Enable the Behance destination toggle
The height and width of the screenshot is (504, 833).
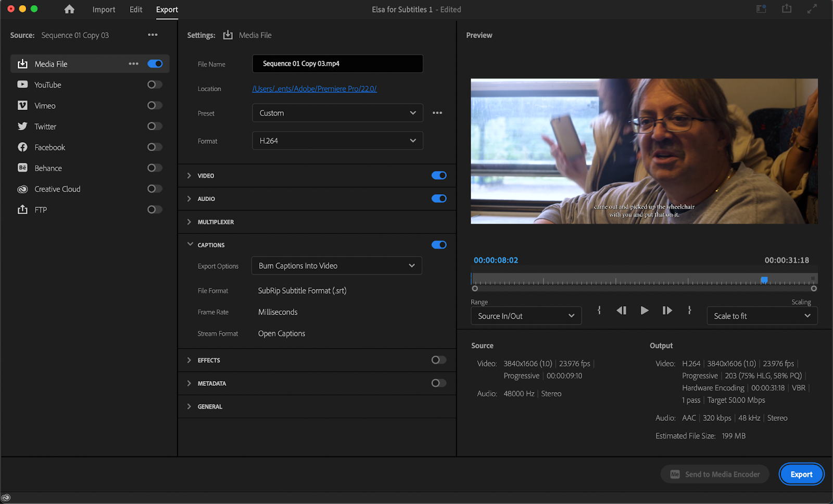click(155, 168)
